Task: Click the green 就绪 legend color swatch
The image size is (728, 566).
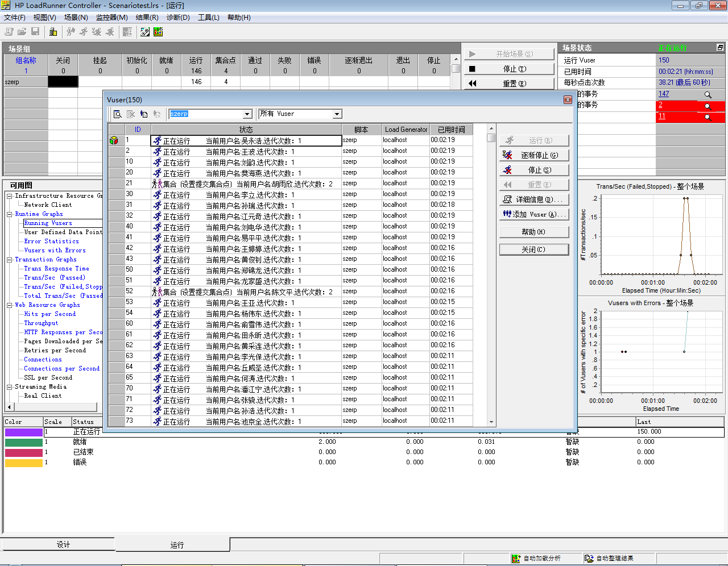Action: [x=24, y=443]
